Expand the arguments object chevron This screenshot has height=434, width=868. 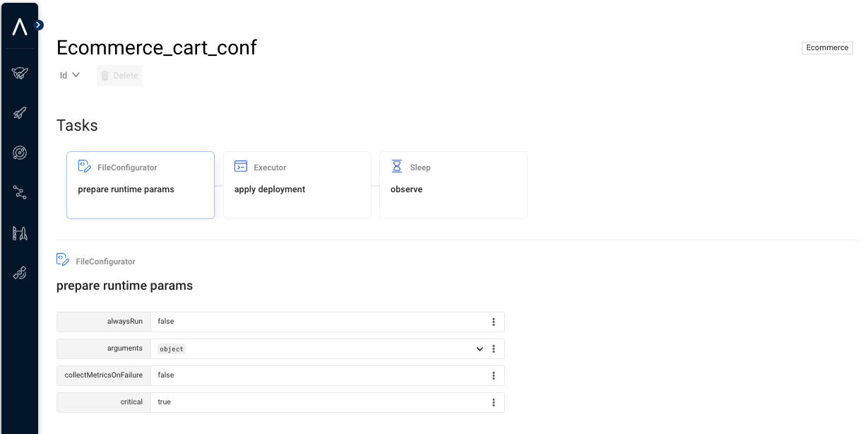(x=480, y=349)
